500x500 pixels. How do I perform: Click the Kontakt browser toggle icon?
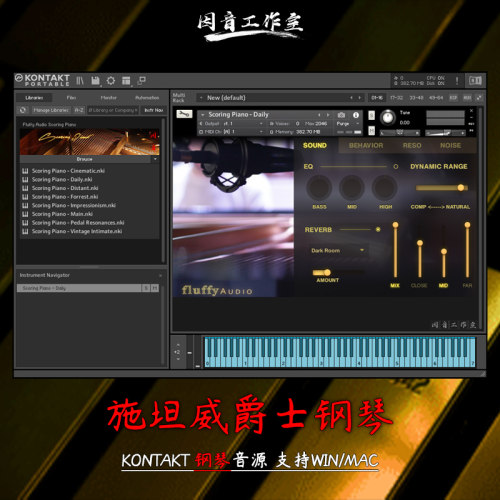click(x=80, y=81)
